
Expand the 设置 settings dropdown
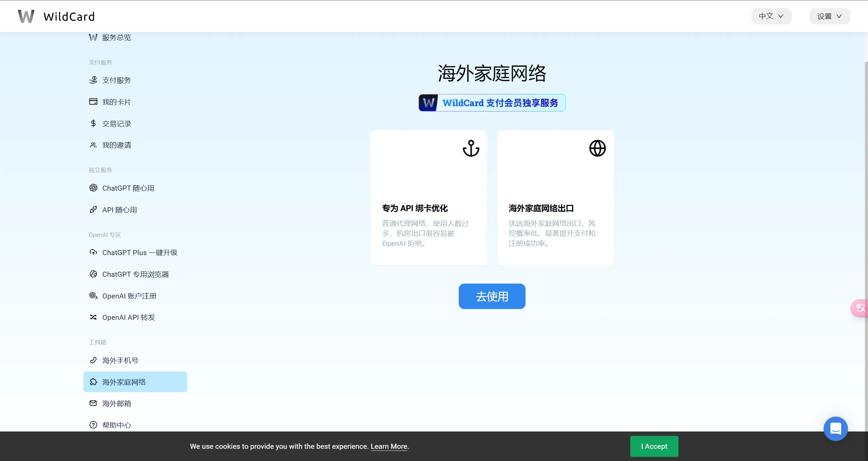[830, 16]
